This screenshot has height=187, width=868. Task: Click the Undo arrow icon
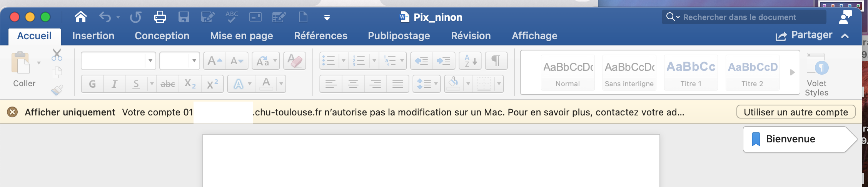pos(105,17)
